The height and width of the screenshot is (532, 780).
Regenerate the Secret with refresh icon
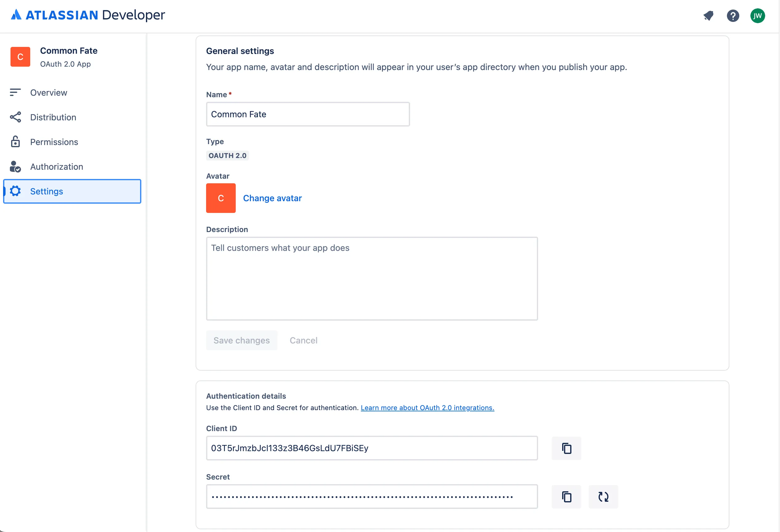[x=603, y=497]
